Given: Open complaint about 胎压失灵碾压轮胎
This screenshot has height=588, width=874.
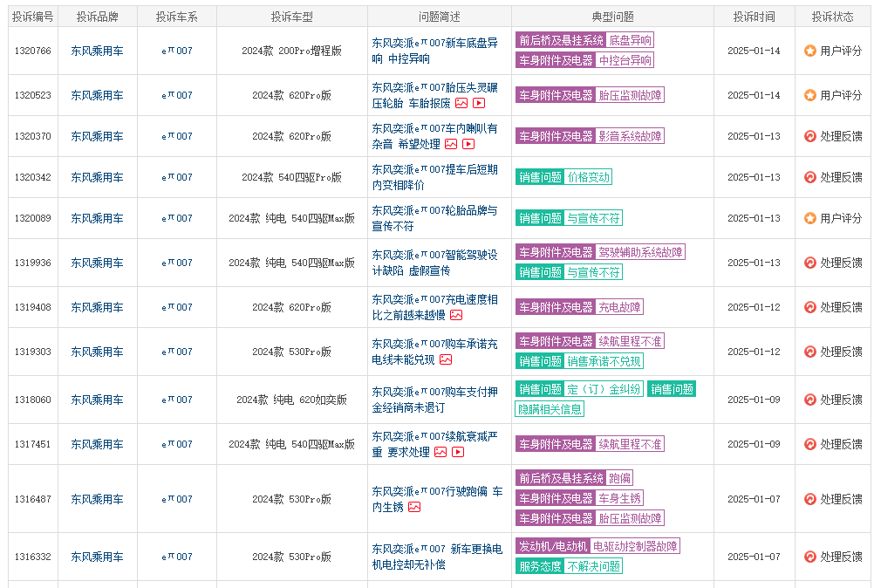Looking at the screenshot, I should (434, 95).
